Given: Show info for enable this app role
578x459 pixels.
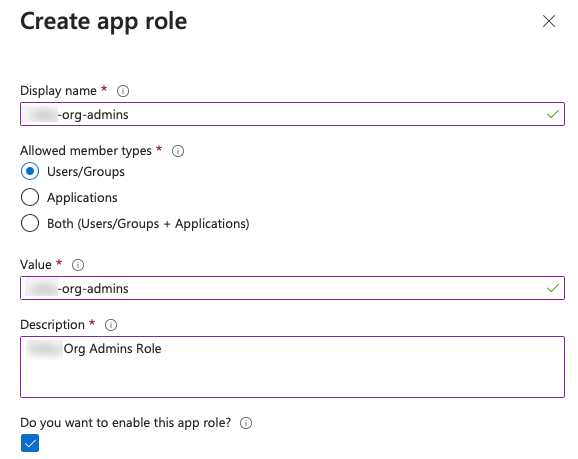Looking at the screenshot, I should click(246, 423).
